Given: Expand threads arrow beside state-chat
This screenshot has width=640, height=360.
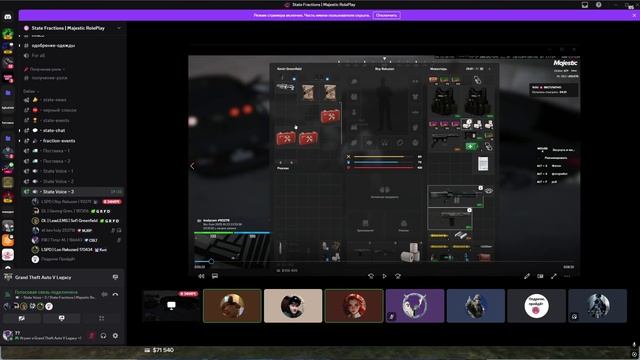Looking at the screenshot, I should [x=19, y=131].
